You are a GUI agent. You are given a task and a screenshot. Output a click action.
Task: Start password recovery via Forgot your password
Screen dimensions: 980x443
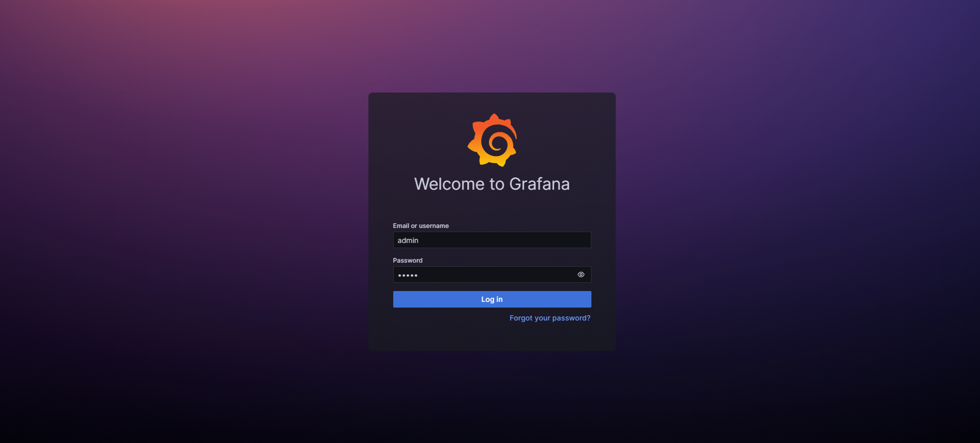(x=550, y=318)
